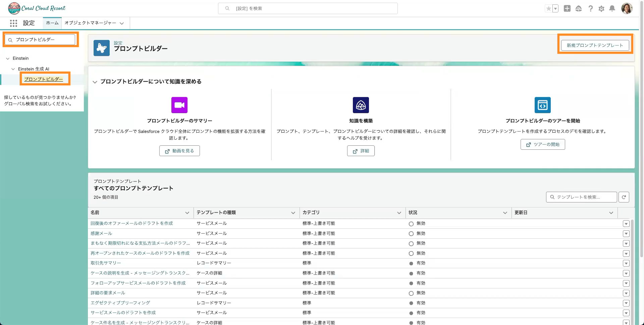The image size is (644, 325).
Task: Switch to the ホーム tab
Action: coord(52,23)
